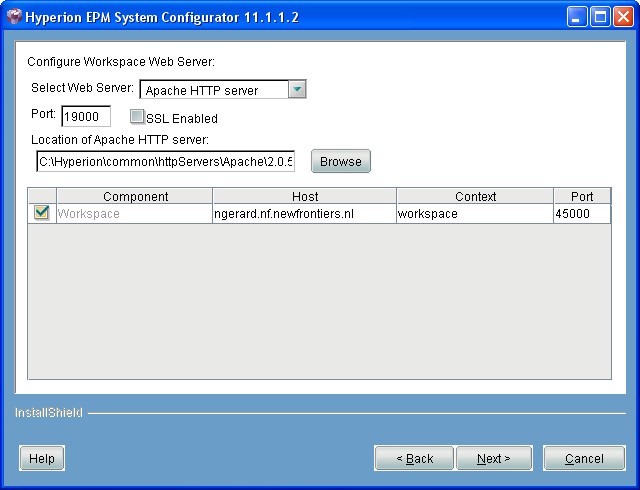Screen dimensions: 640x490
Task: Click the Hyperion configurator title bar icon
Action: 14,17
